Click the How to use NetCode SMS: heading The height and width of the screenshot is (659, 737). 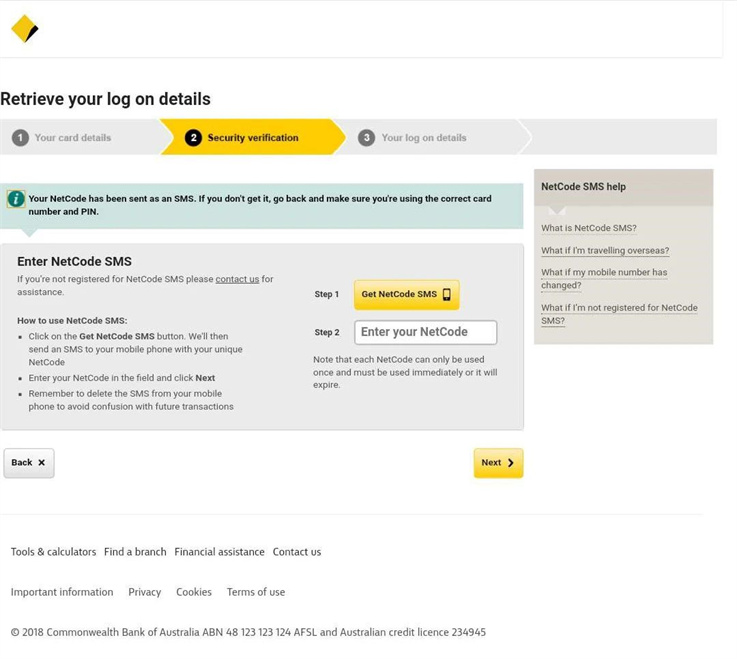pos(72,321)
